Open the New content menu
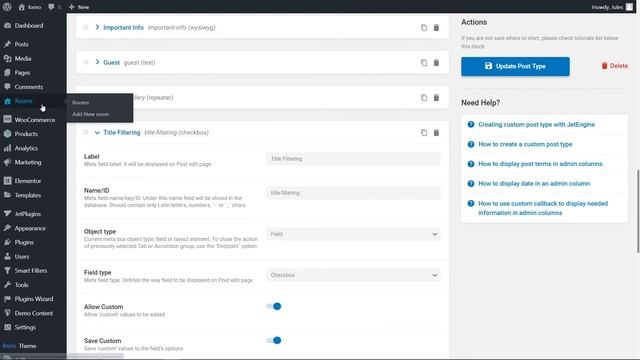The height and width of the screenshot is (360, 640). pyautogui.click(x=79, y=7)
